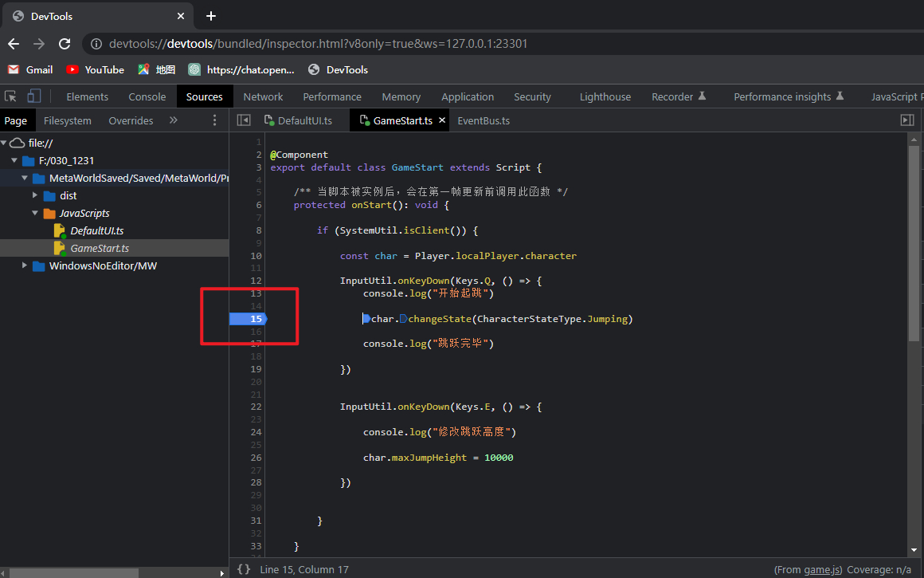The width and height of the screenshot is (924, 578).
Task: Click the address bar URL field
Action: 318,44
